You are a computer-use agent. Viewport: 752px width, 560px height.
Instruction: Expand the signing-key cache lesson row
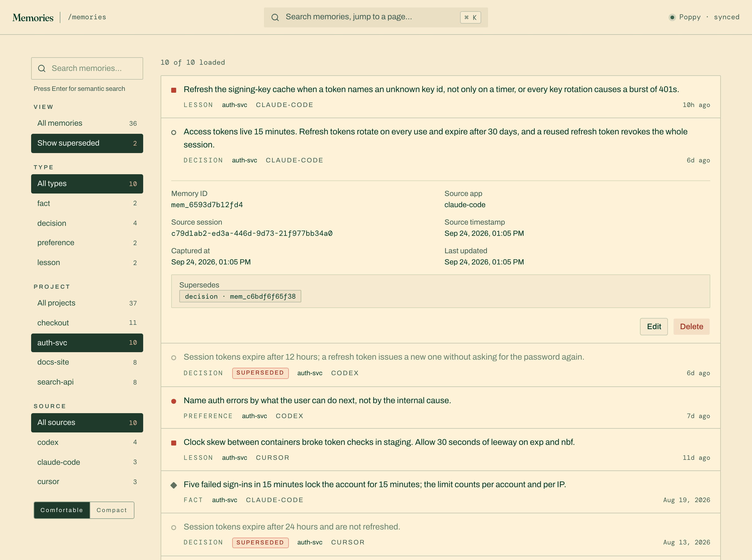pos(440,97)
